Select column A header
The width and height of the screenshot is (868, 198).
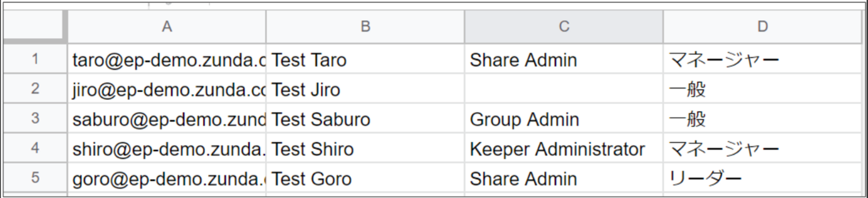(x=167, y=27)
